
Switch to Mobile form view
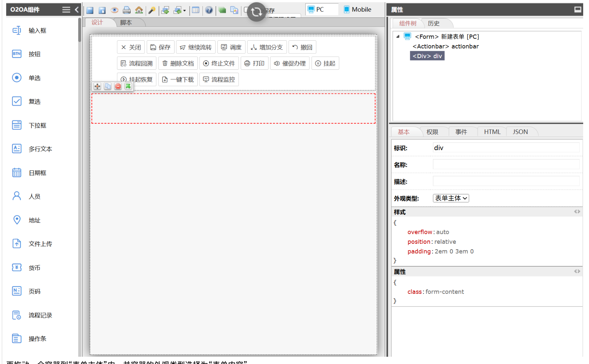point(357,9)
